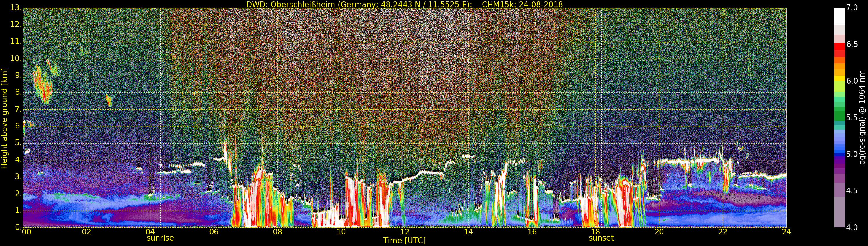Screen dimensions: 868x246
Task: Click the small cloud patch at 8 km near 02:40
Action: point(108,99)
